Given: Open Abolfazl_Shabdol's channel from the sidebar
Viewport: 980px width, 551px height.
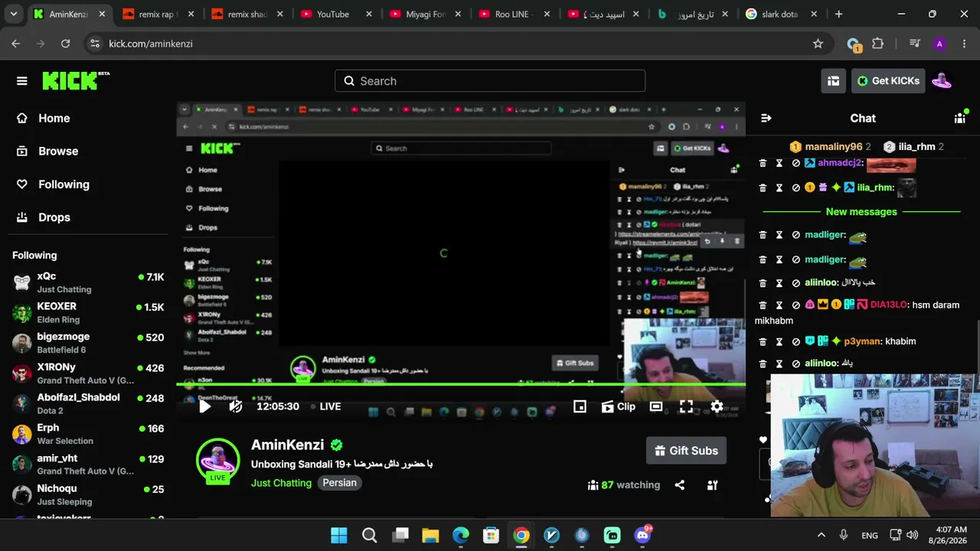Looking at the screenshot, I should point(88,403).
